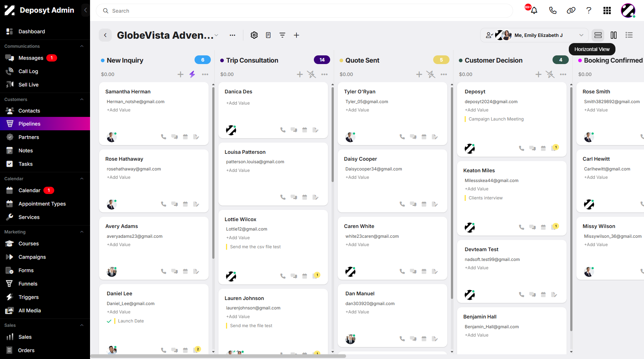Screen dimensions: 644x359
Task: Open message icon on Daisy Cooper card
Action: (413, 204)
